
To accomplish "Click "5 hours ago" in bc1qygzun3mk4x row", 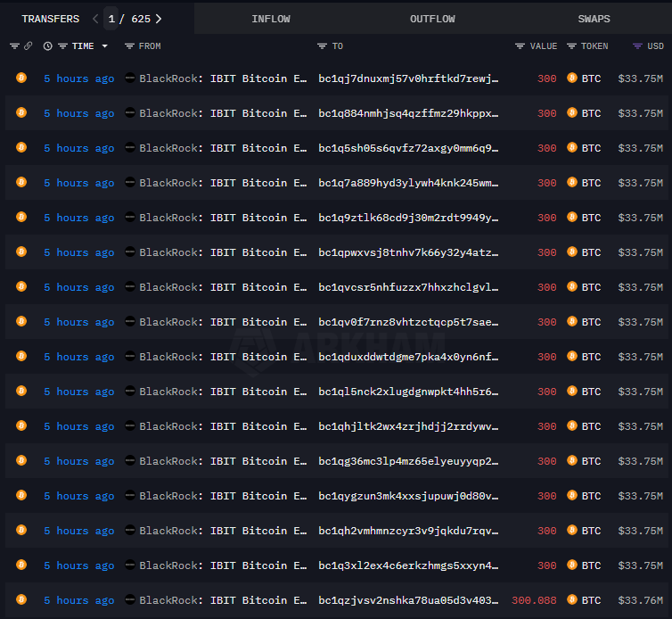I will (78, 496).
